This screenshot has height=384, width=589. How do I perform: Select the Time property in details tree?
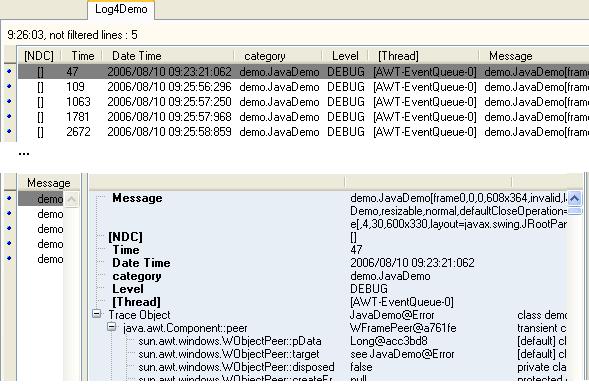[x=126, y=250]
